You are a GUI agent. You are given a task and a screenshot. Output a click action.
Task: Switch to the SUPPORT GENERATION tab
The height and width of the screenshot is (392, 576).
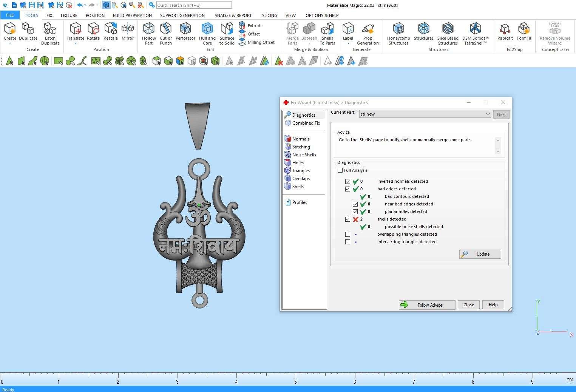[x=182, y=15]
